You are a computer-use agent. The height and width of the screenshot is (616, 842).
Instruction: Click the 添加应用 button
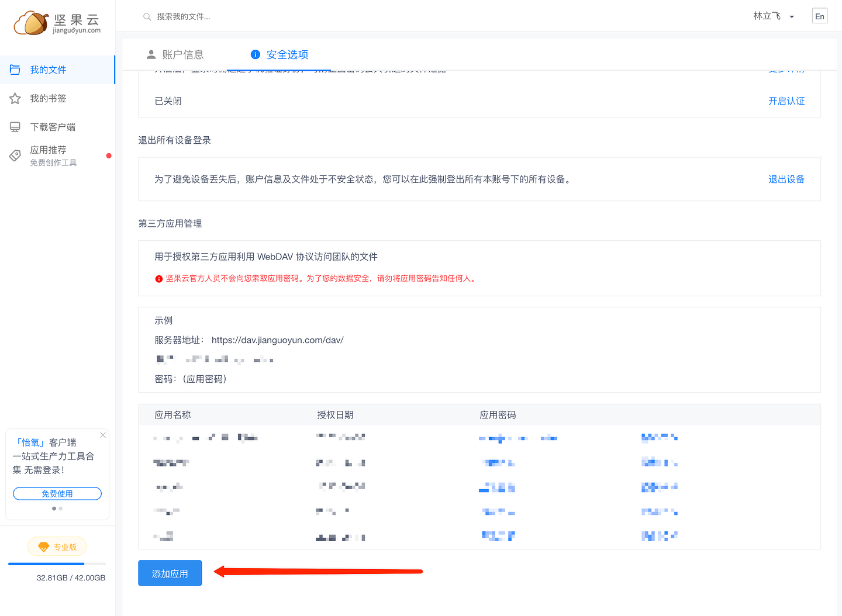coord(170,573)
